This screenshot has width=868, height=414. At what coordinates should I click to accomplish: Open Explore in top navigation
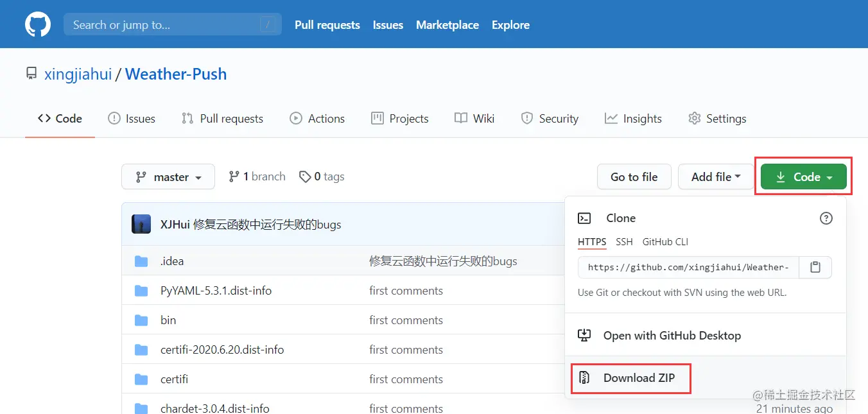click(510, 25)
